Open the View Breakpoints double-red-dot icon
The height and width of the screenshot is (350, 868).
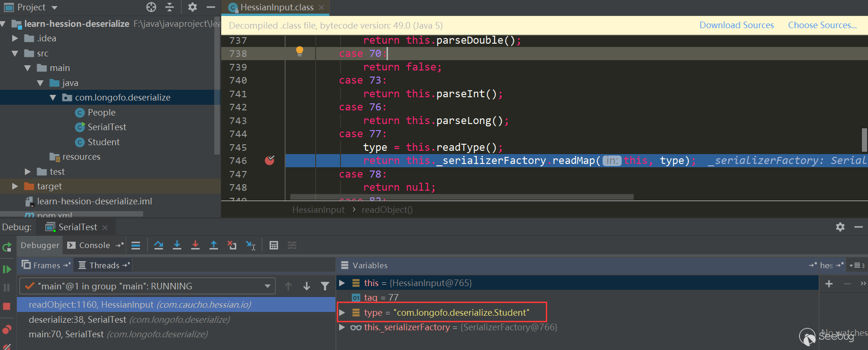[7, 329]
